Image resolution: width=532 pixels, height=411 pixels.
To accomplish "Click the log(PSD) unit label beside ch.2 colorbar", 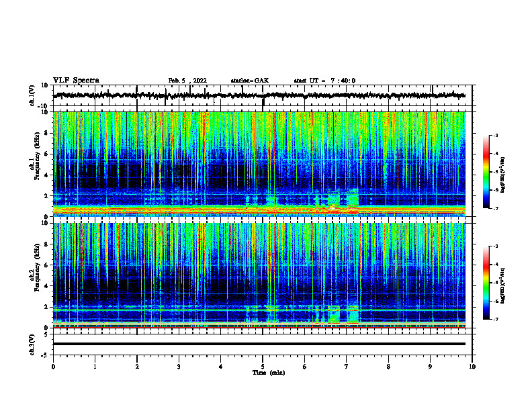I will pyautogui.click(x=503, y=286).
